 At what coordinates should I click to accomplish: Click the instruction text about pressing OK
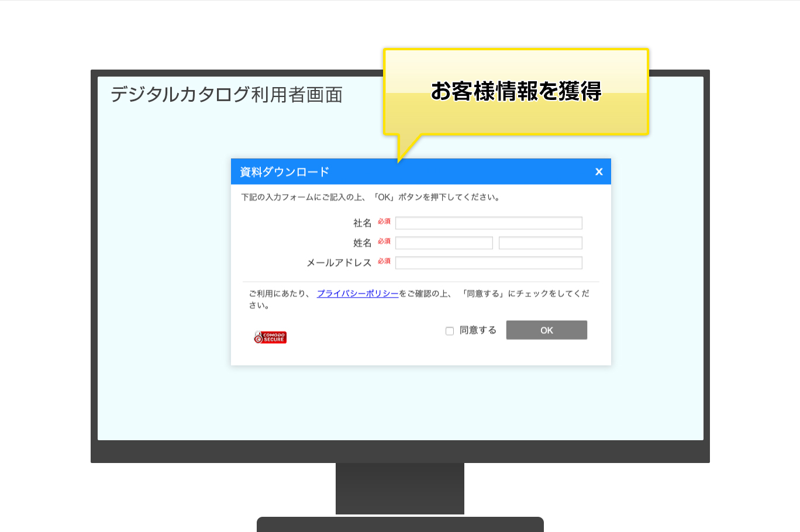371,197
